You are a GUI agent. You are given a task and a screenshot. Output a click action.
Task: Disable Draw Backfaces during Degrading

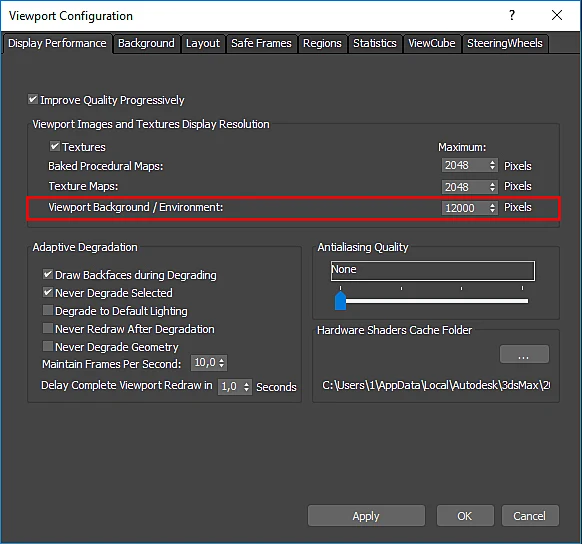48,274
